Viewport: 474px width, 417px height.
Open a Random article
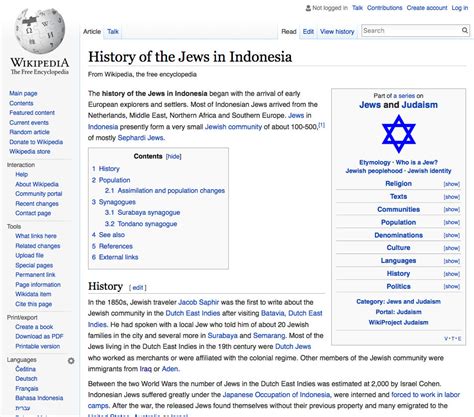[29, 132]
